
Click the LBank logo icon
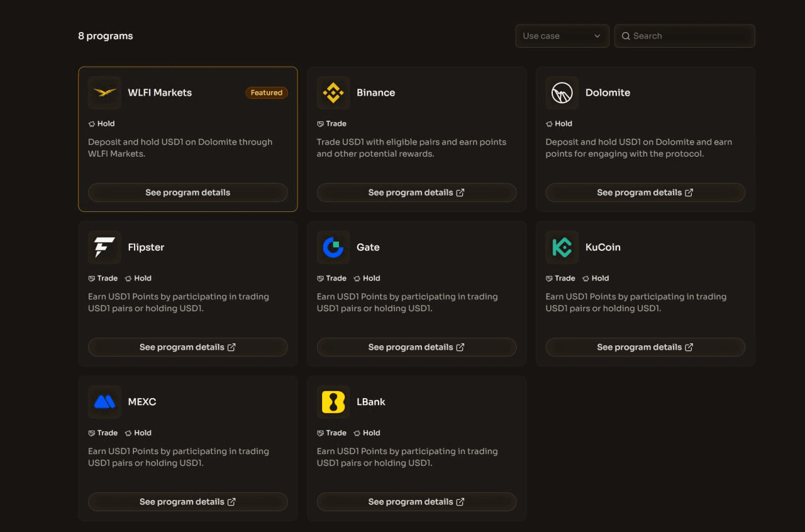click(333, 402)
